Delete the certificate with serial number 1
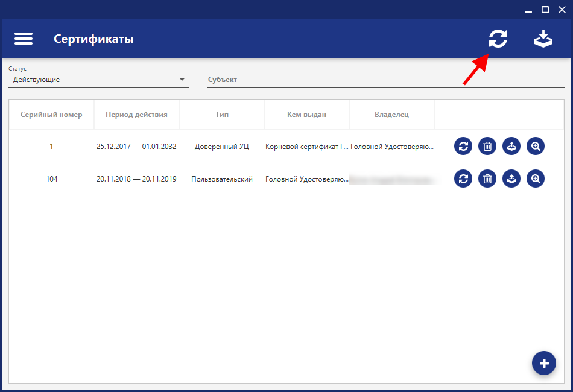Screen dimensions: 573x392 click(487, 146)
